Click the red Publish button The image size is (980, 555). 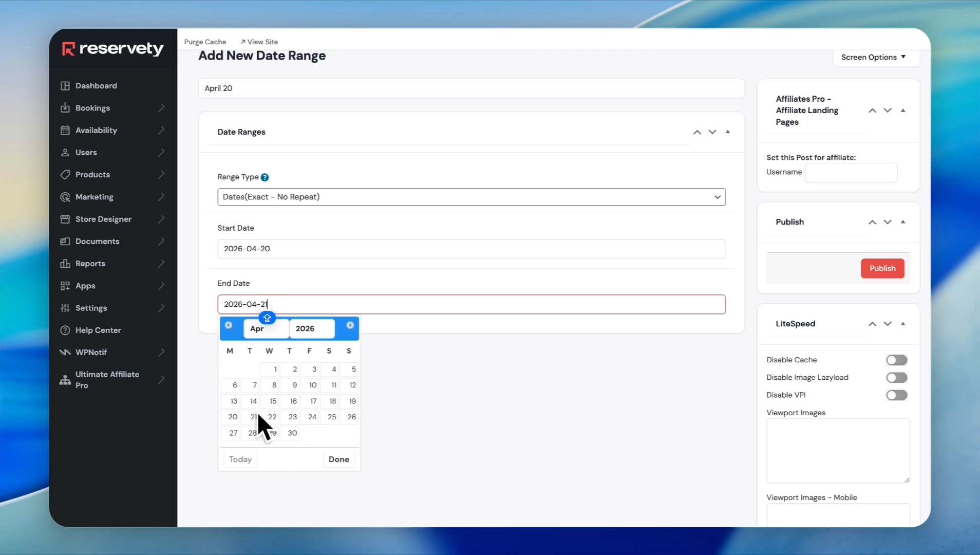click(882, 268)
